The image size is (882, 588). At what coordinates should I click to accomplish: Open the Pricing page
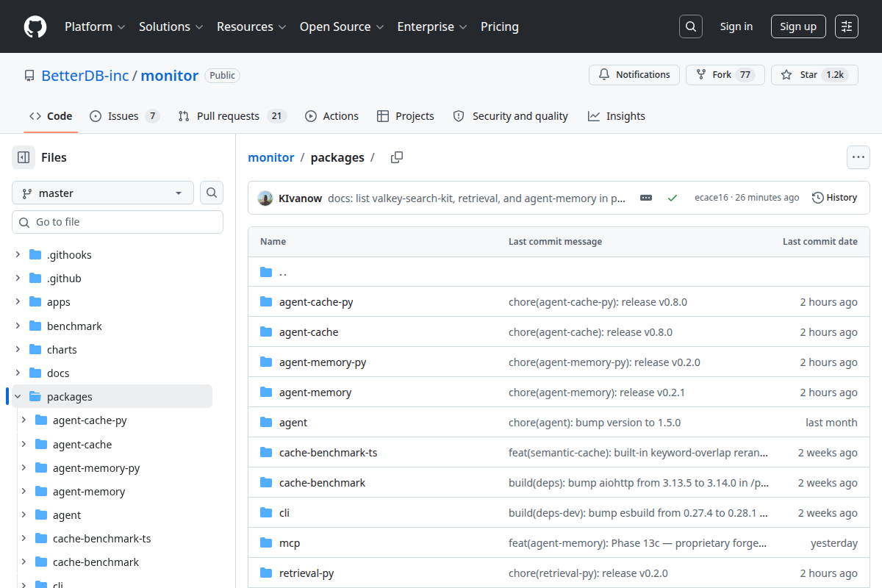[500, 26]
